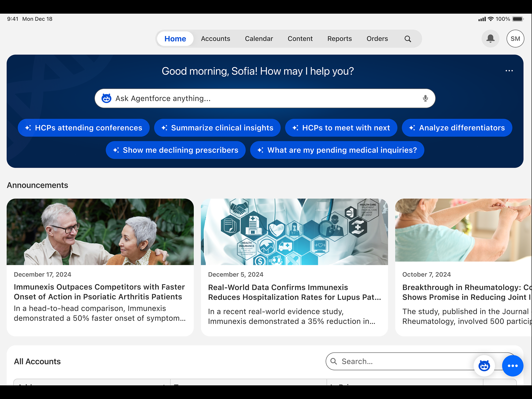Viewport: 532px width, 399px height.
Task: Select the Orders tab
Action: point(377,39)
